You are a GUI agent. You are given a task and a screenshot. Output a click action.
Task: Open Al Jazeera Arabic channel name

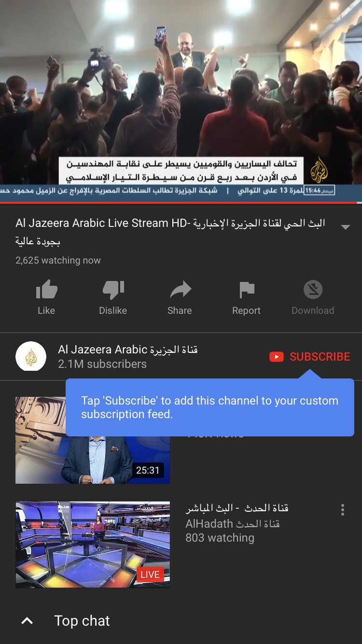pyautogui.click(x=128, y=350)
